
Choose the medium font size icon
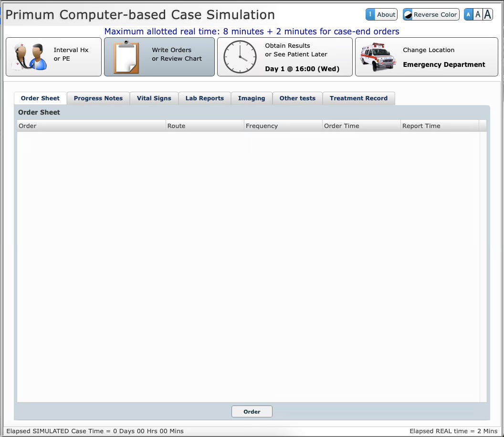pyautogui.click(x=478, y=14)
